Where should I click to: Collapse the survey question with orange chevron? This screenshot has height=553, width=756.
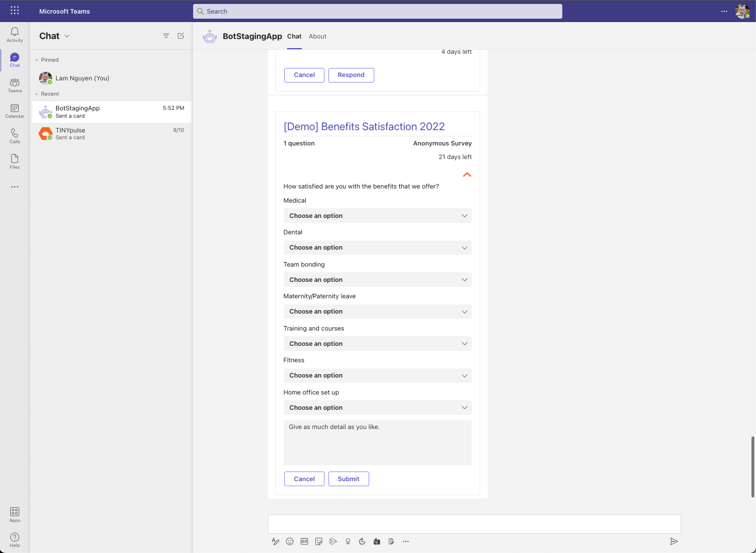point(467,175)
